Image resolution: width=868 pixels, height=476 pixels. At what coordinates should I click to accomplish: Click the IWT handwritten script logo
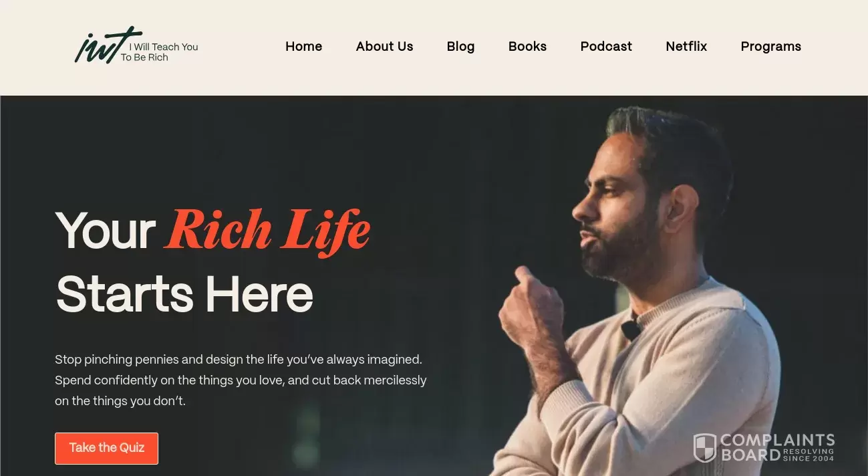tap(106, 45)
